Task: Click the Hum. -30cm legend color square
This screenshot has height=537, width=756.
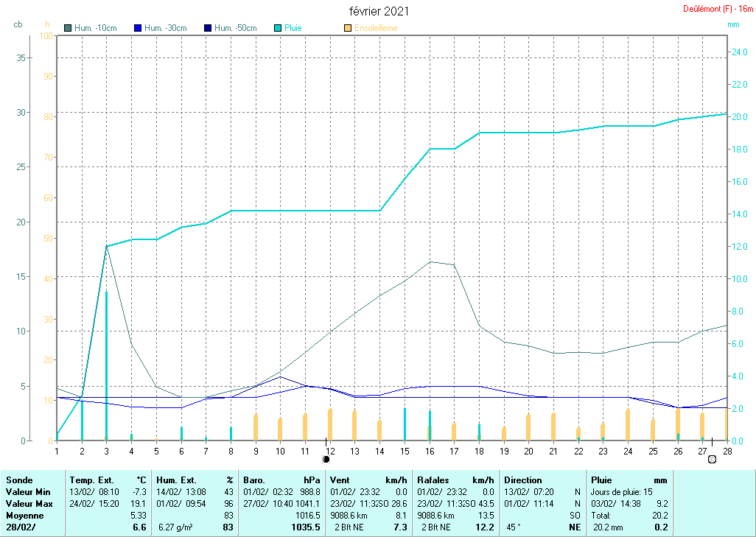Action: coord(138,28)
